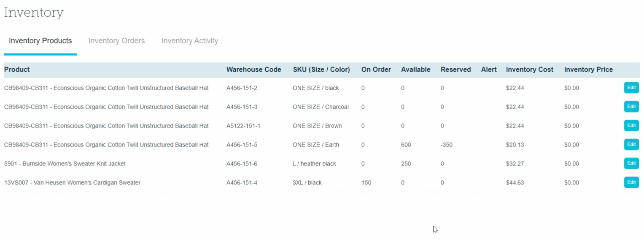
Task: Edit the Van Heusen Women's Cardigan Sweater
Action: (x=631, y=182)
